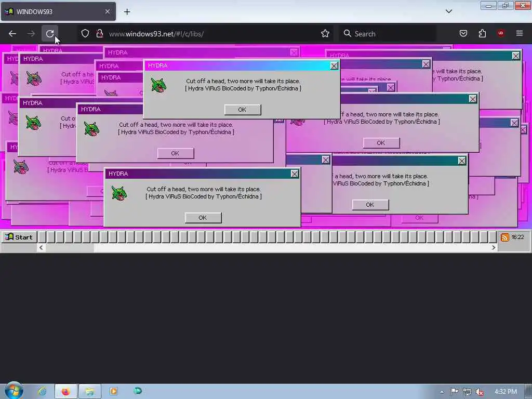Open the uBlock extension icon
The width and height of the screenshot is (532, 399).
point(501,33)
